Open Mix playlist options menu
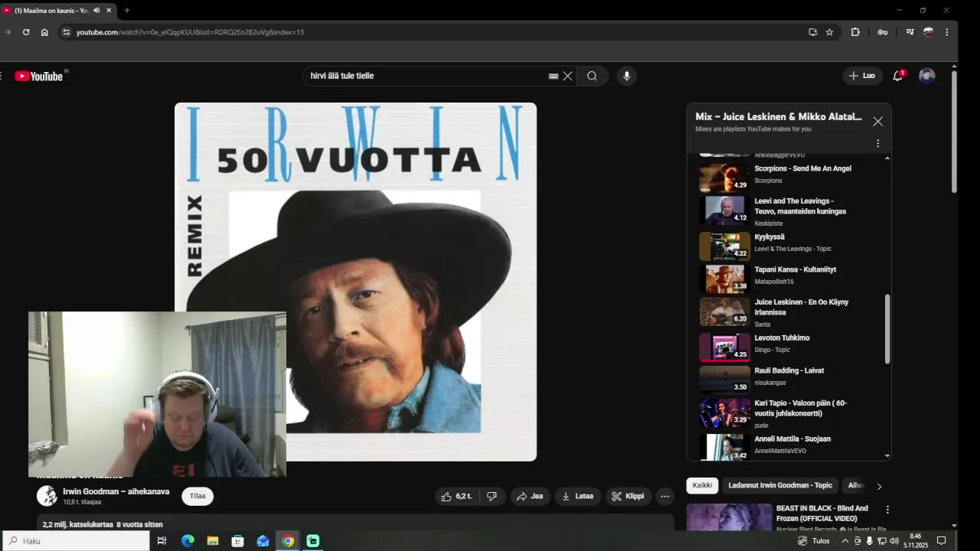The width and height of the screenshot is (980, 551). point(877,143)
